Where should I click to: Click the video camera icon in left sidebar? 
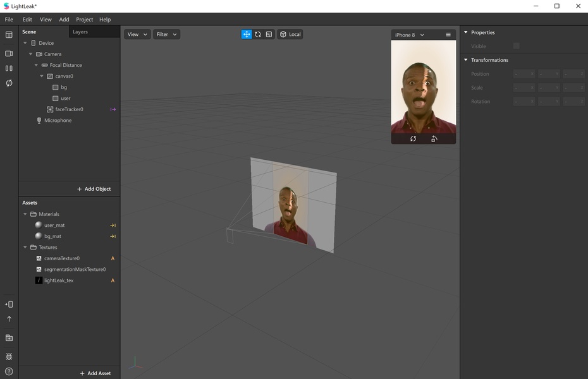click(x=9, y=54)
